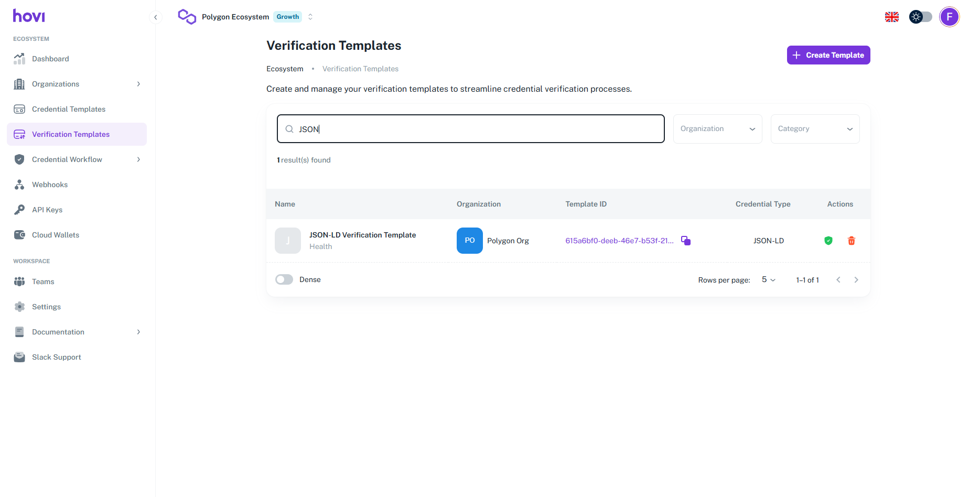This screenshot has width=980, height=497.
Task: Click the UK flag language icon
Action: 892,17
